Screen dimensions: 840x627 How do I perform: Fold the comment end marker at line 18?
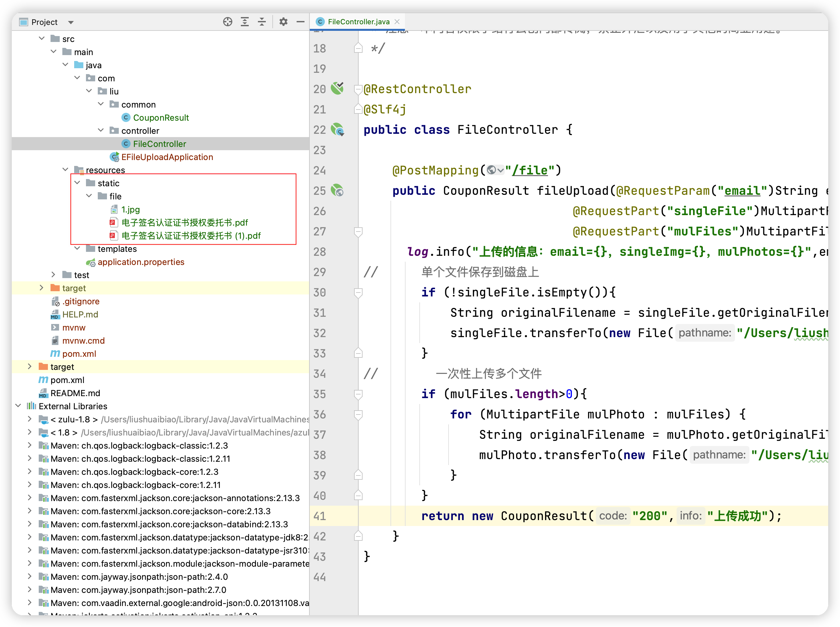358,48
